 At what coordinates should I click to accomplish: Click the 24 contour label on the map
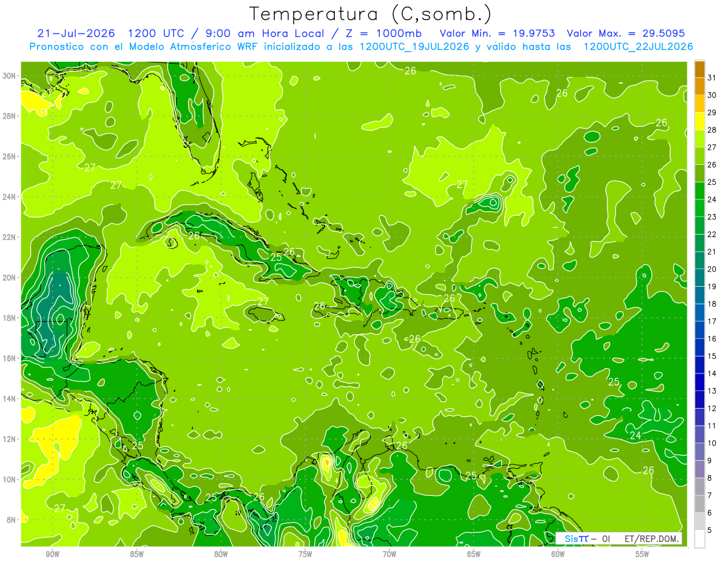[635, 435]
